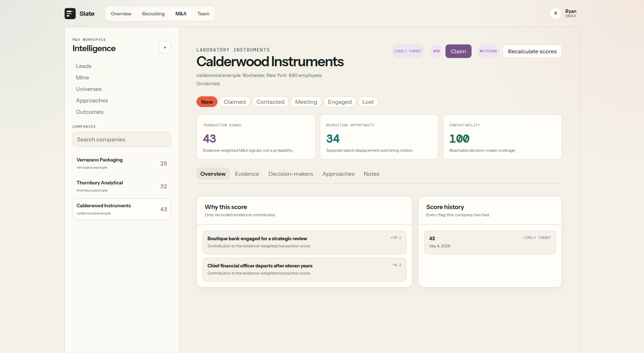Screen dimensions: 644x353
Task: Click the NEW badge beside Claim
Action: (436, 51)
